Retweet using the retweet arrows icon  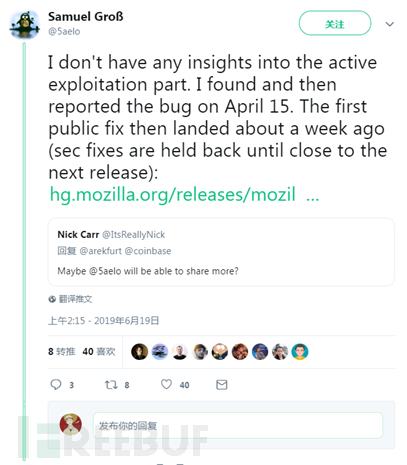click(111, 385)
